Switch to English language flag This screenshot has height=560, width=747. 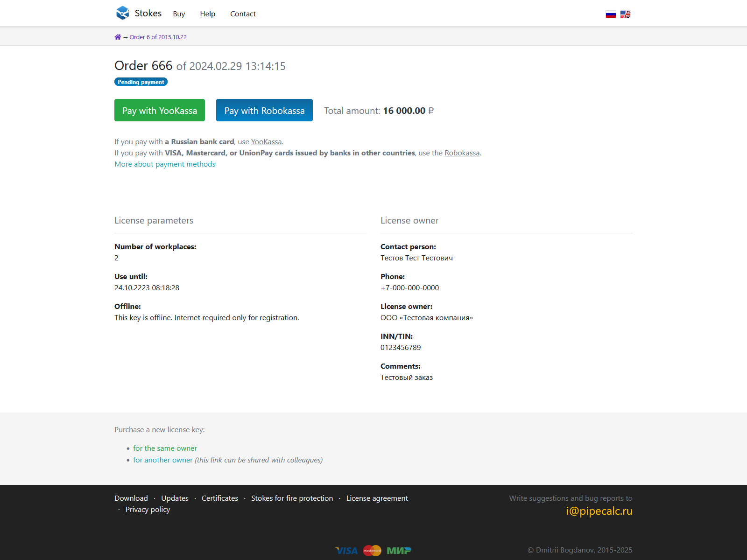coord(625,14)
